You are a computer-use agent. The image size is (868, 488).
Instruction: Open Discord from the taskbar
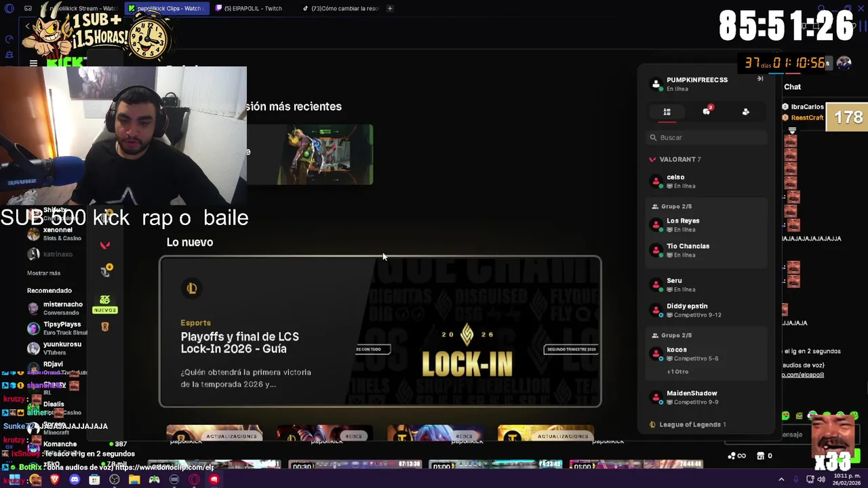75,480
